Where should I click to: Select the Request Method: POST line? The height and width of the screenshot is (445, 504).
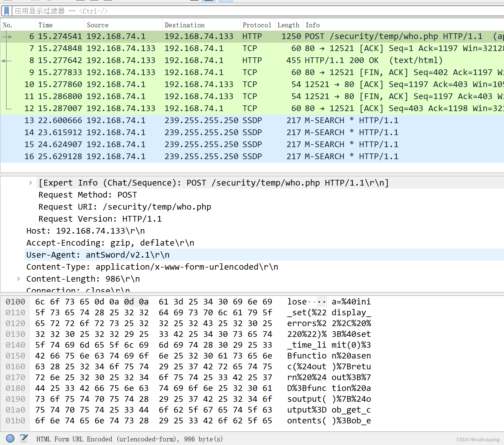click(x=88, y=195)
